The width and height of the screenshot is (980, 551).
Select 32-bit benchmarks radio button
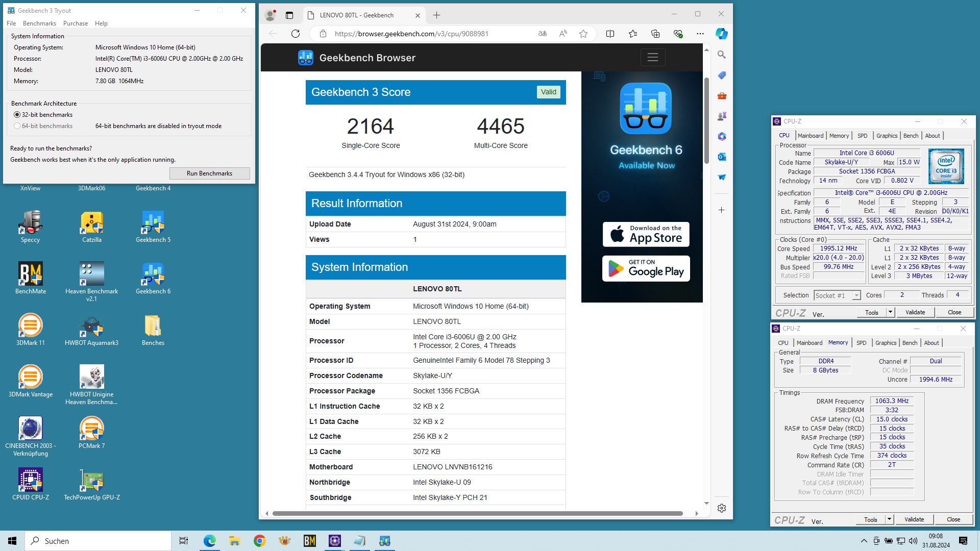tap(17, 115)
